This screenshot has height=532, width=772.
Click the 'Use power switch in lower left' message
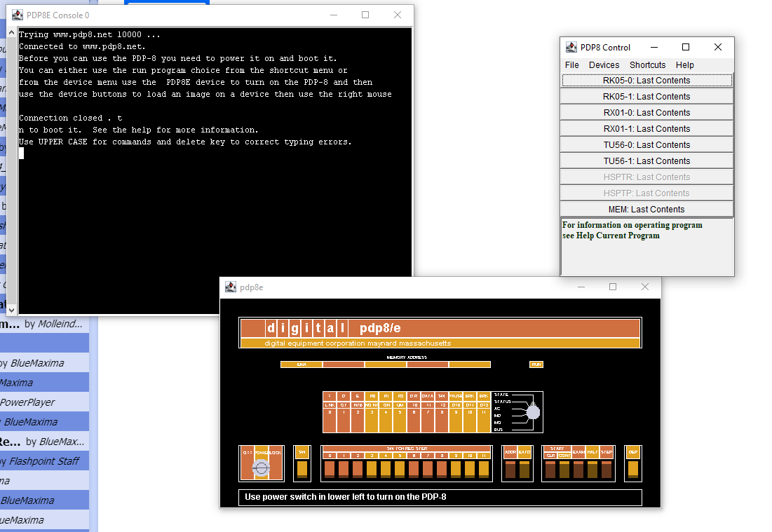pyautogui.click(x=345, y=497)
